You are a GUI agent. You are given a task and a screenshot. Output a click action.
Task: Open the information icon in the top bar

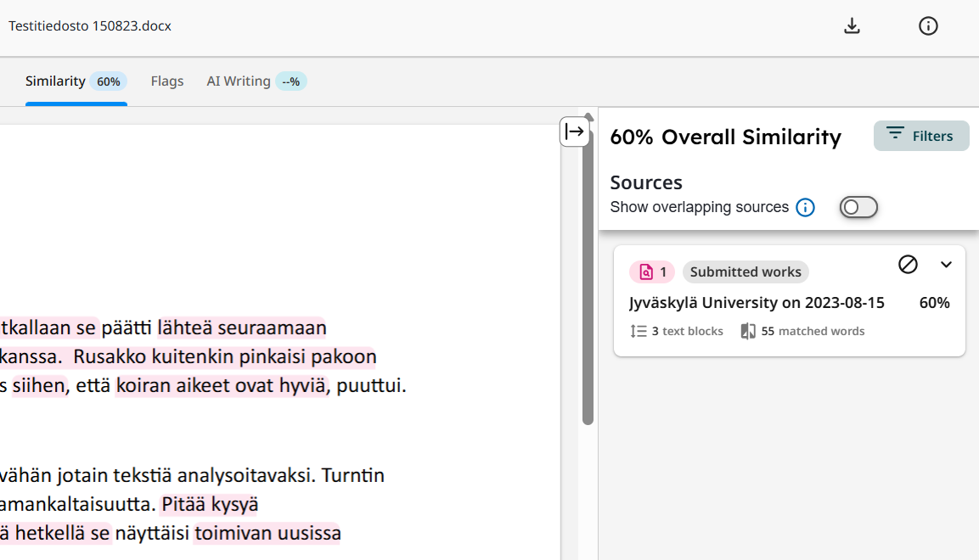tap(928, 26)
